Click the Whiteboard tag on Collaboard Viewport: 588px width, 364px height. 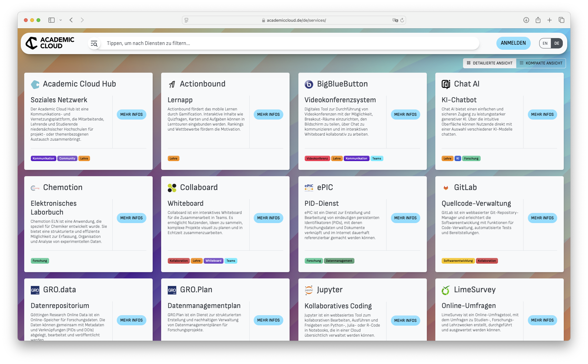tap(213, 261)
